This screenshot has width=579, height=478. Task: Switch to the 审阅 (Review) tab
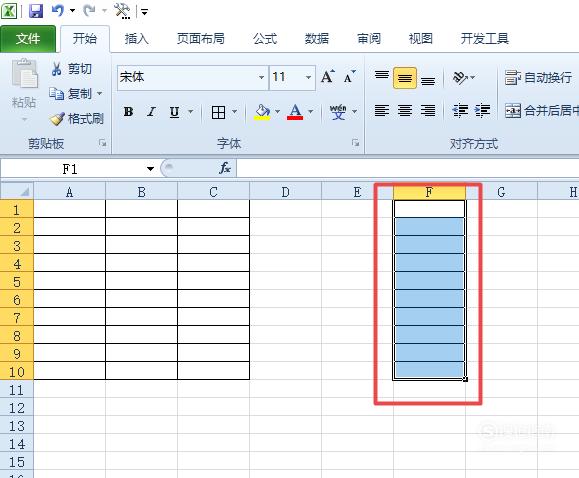(x=369, y=38)
